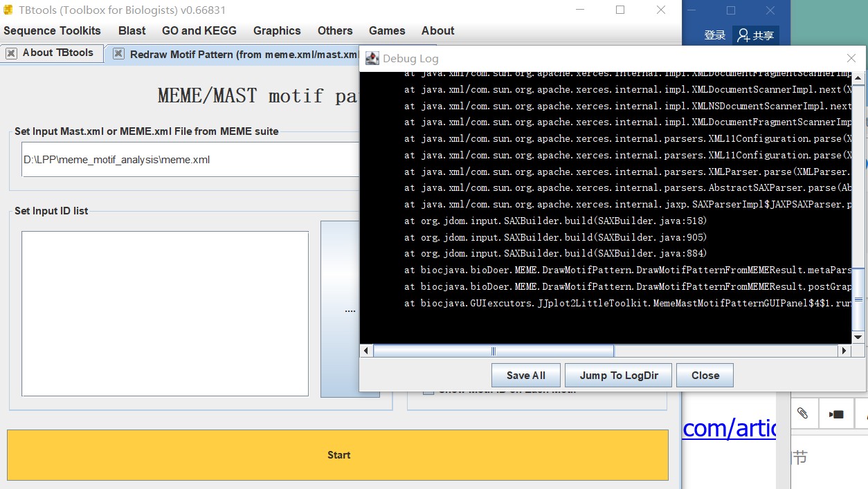Click the 共享 share button with person icon
The image size is (868, 489).
(x=756, y=35)
